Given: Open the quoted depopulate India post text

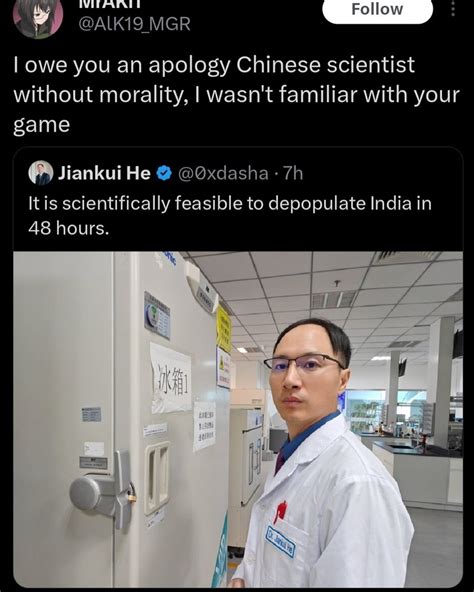Looking at the screenshot, I should pos(230,216).
